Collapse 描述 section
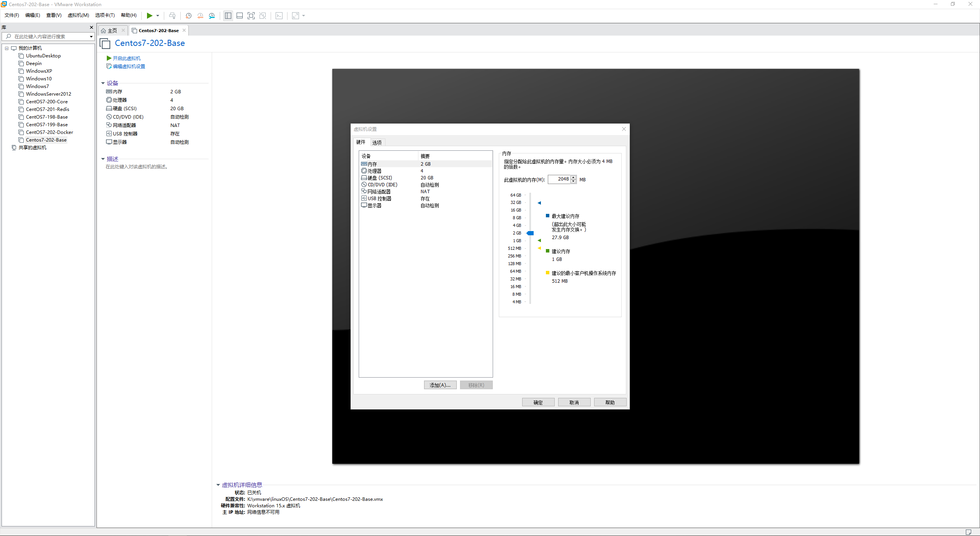The height and width of the screenshot is (536, 980). [x=103, y=159]
